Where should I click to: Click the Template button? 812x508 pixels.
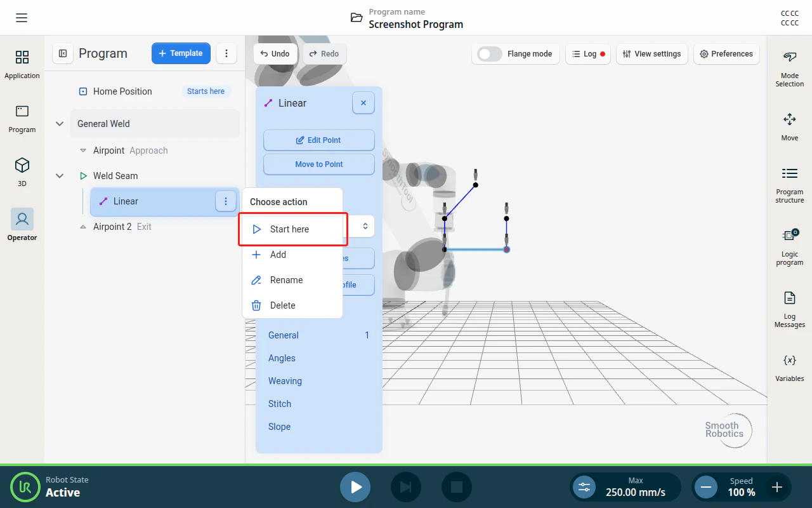pyautogui.click(x=181, y=53)
